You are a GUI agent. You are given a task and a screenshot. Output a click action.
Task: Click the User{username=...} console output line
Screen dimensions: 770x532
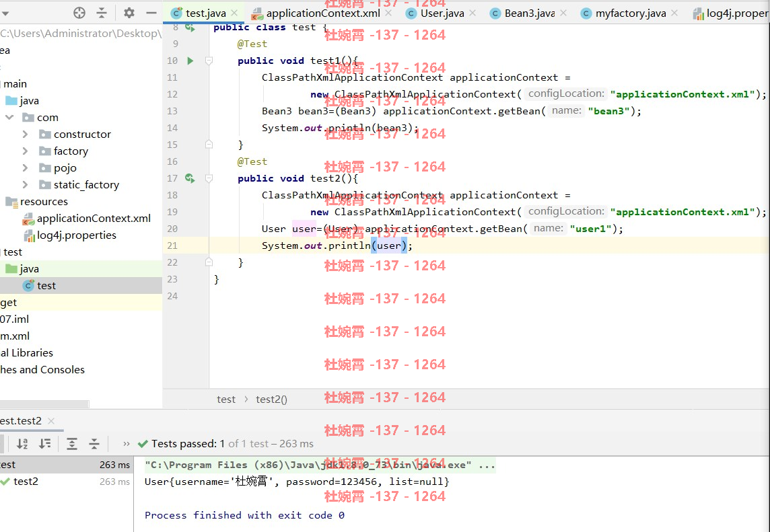pos(297,482)
